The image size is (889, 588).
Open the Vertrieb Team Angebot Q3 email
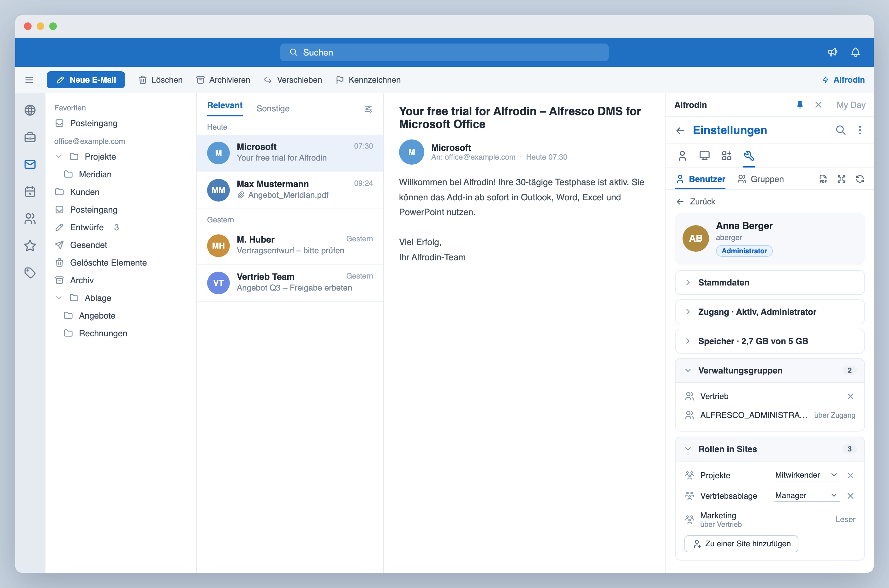click(x=290, y=283)
